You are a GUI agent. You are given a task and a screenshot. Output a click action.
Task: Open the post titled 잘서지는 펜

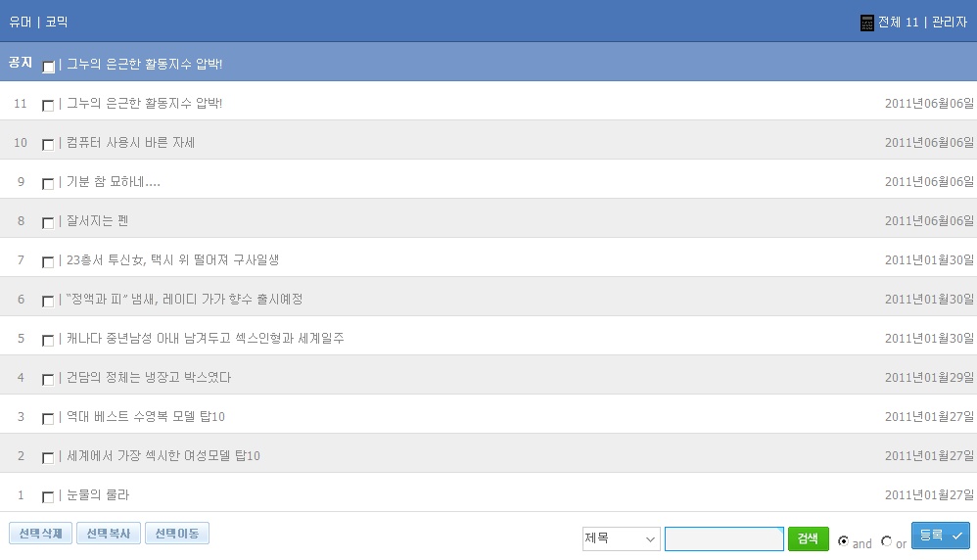pyautogui.click(x=98, y=221)
